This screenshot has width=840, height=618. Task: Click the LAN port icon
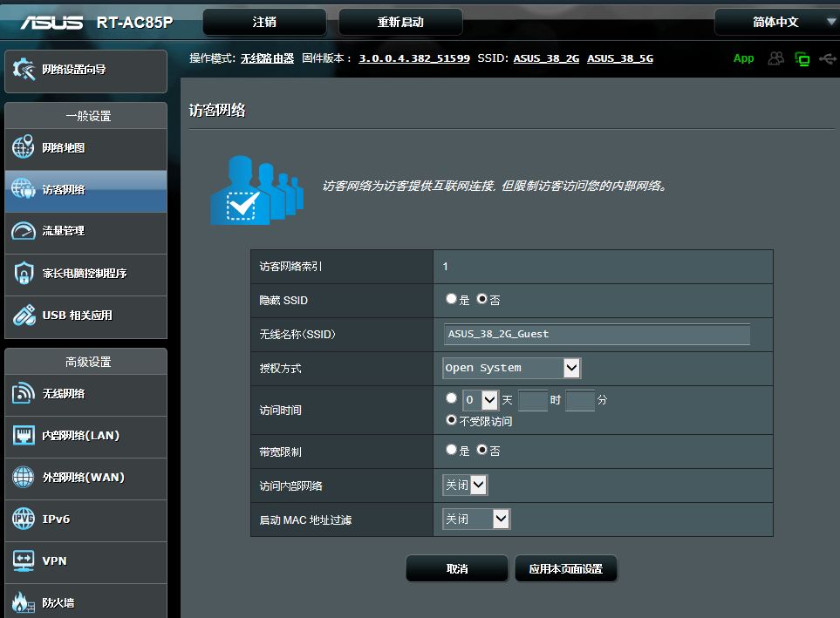[24, 435]
